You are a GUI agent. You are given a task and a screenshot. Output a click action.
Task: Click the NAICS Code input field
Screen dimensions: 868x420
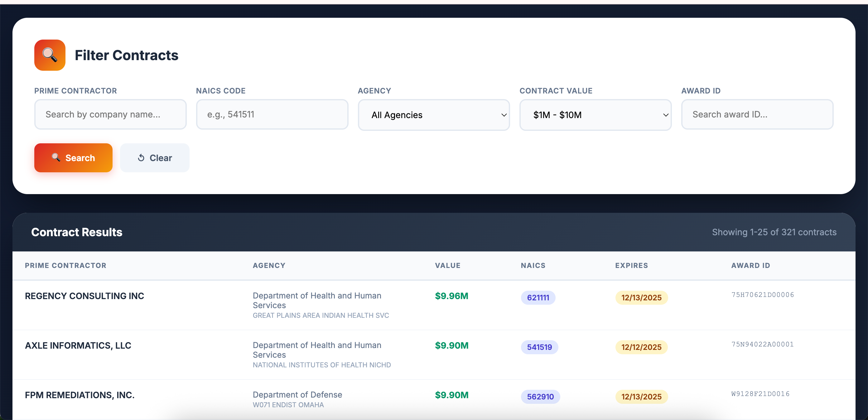272,114
